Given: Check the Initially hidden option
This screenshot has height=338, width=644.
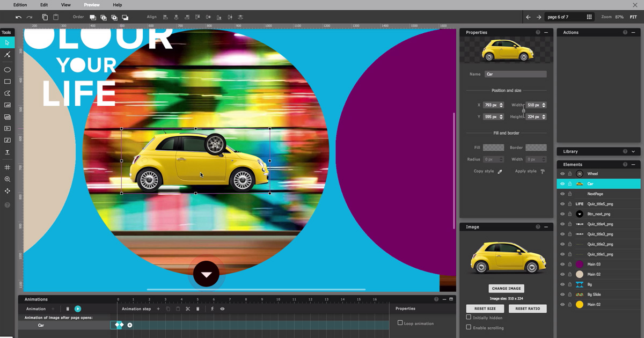Looking at the screenshot, I should (469, 318).
